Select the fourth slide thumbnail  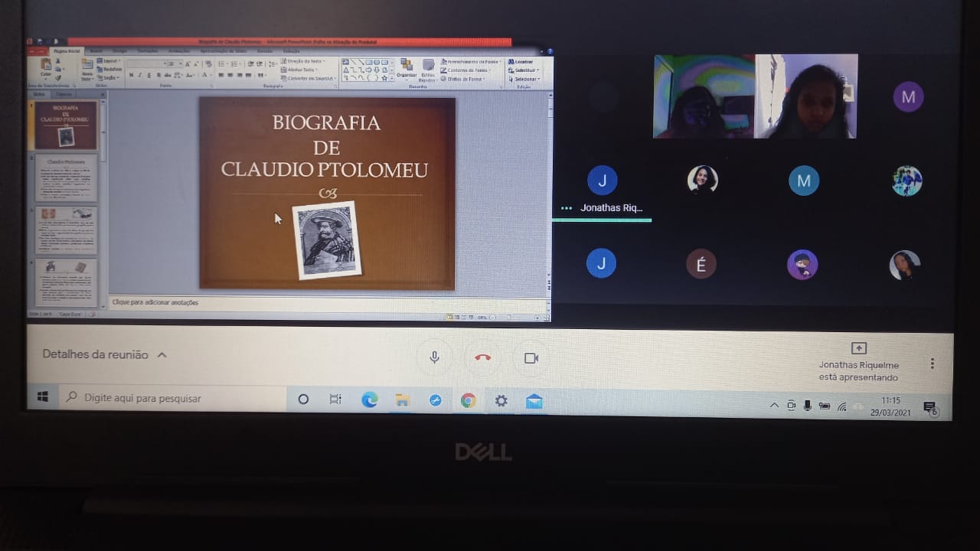point(67,282)
